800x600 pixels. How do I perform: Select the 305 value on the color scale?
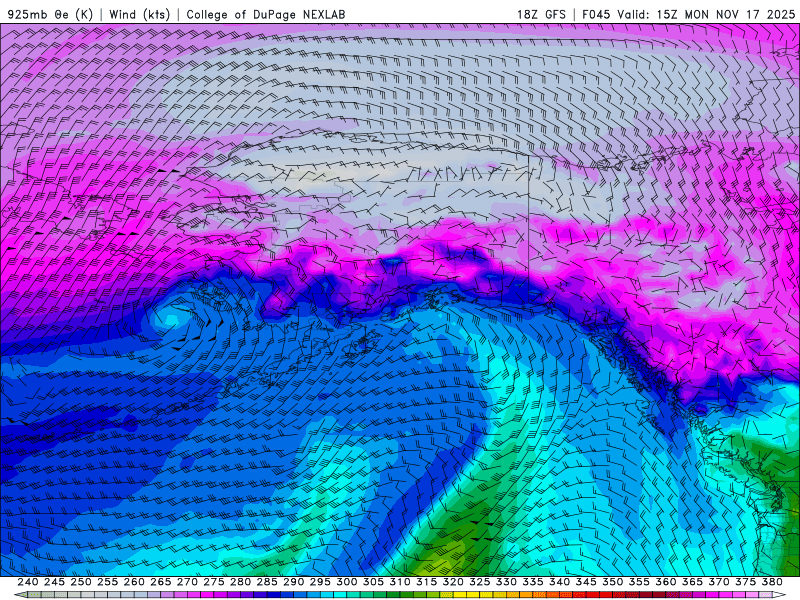pos(373,582)
